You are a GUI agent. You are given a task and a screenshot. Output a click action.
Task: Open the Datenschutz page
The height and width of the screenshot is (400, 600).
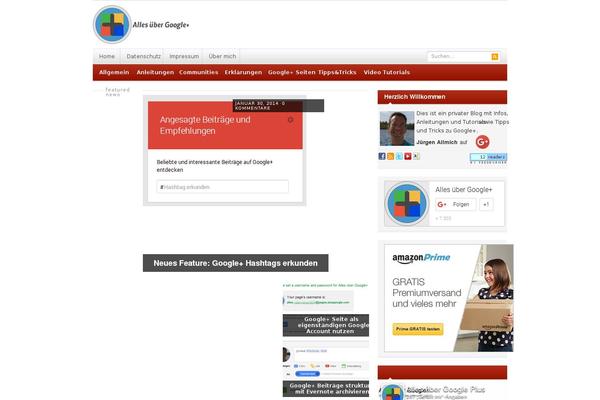(x=143, y=56)
